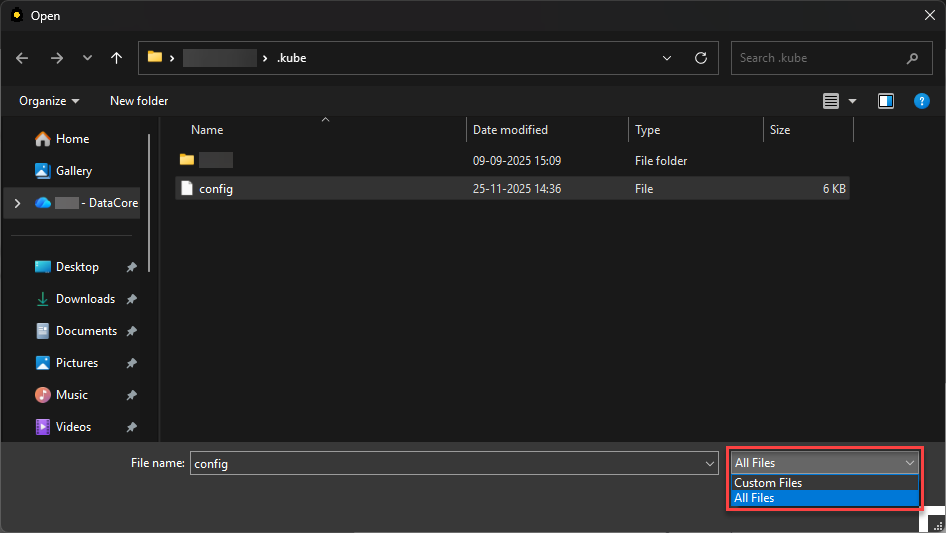The height and width of the screenshot is (533, 946).
Task: Open the Gallery location in sidebar
Action: point(73,171)
